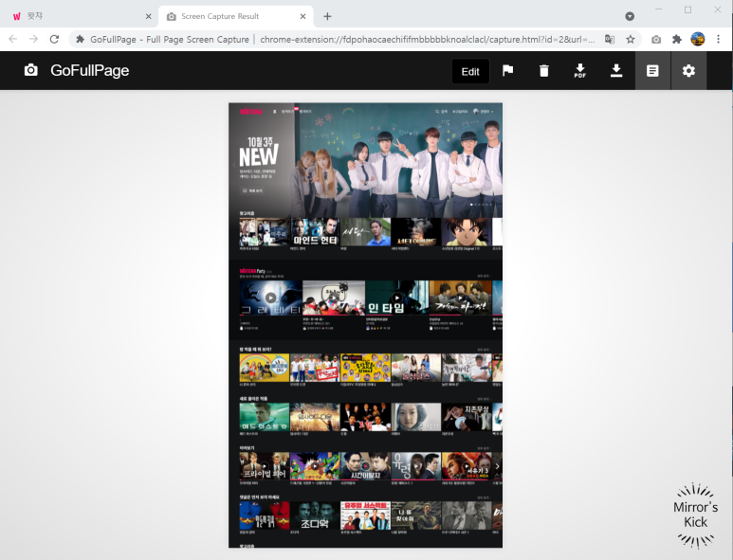
Task: Open GoFullPage settings gear
Action: point(688,70)
